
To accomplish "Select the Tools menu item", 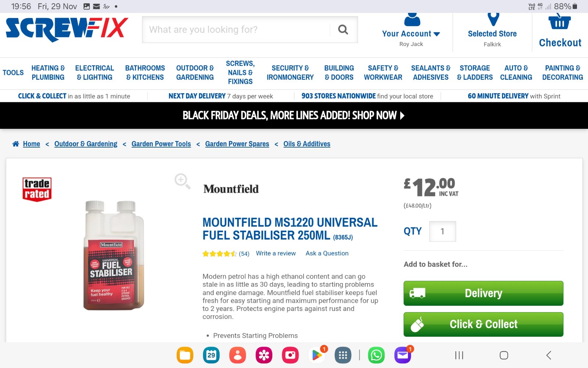I will click(13, 72).
